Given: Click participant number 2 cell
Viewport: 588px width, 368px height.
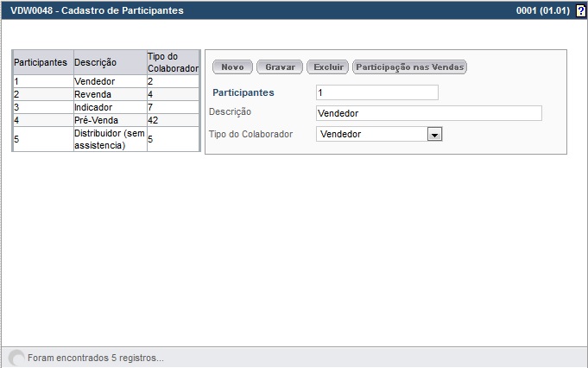Looking at the screenshot, I should point(43,94).
